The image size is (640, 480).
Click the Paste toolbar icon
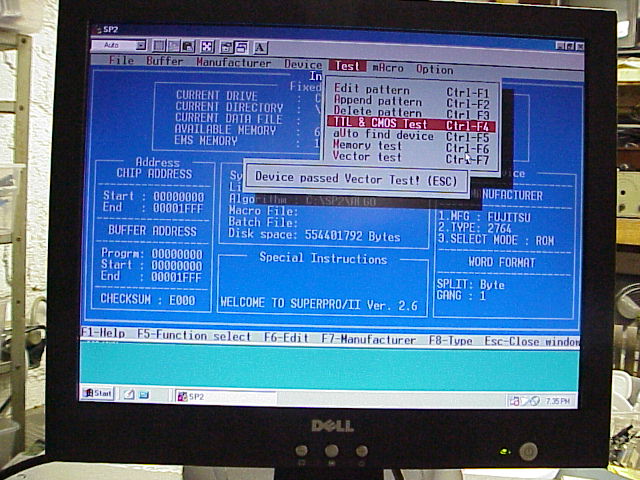click(x=188, y=47)
